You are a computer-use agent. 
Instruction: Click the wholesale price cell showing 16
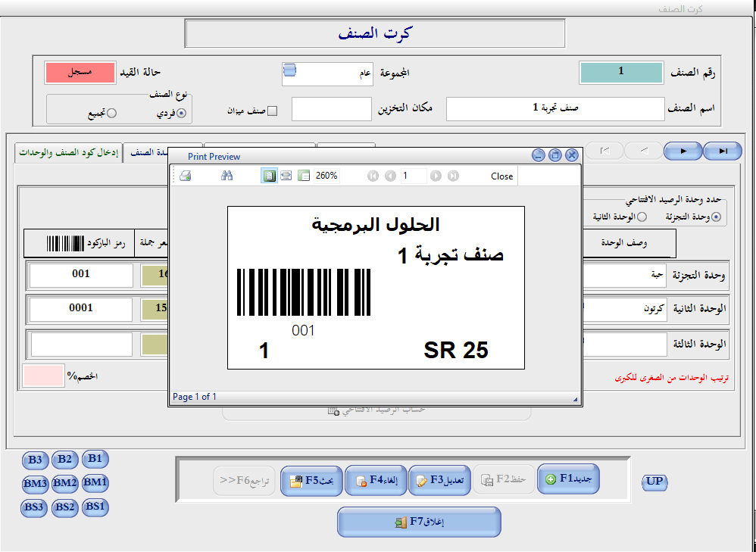pyautogui.click(x=155, y=275)
